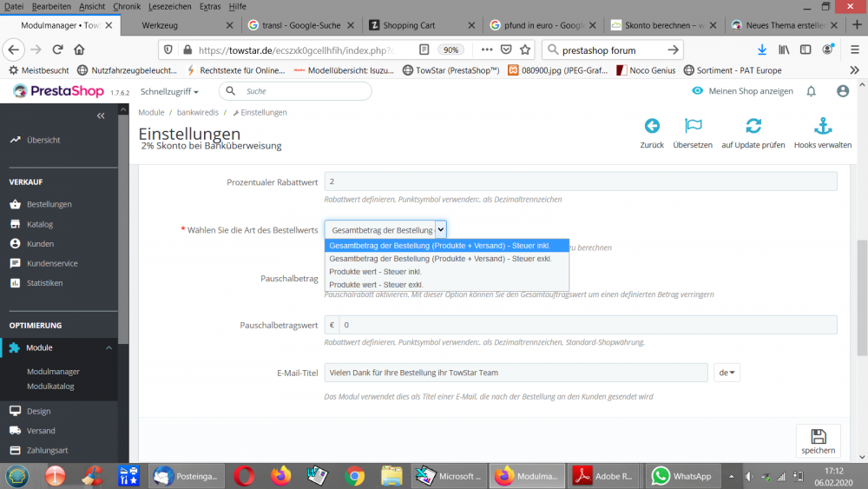Open the Lesezeichen menu
Image resolution: width=868 pixels, height=489 pixels.
click(169, 6)
